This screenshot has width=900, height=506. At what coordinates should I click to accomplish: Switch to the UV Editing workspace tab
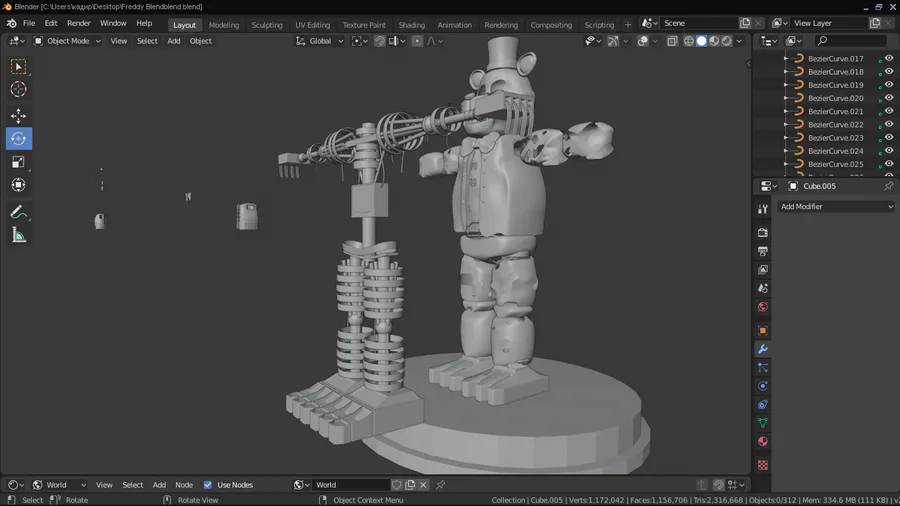pyautogui.click(x=313, y=25)
